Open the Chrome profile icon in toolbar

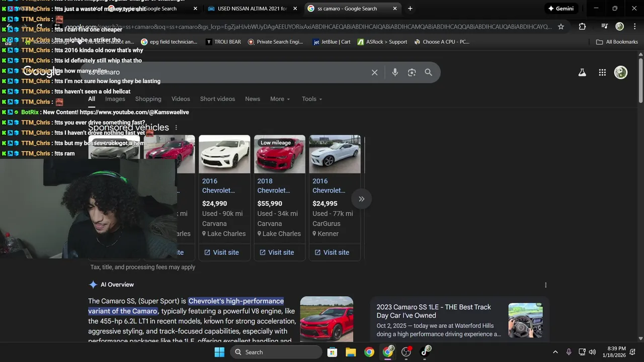click(x=620, y=27)
